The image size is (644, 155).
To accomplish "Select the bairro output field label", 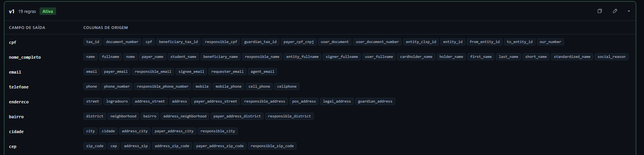I will click(16, 117).
